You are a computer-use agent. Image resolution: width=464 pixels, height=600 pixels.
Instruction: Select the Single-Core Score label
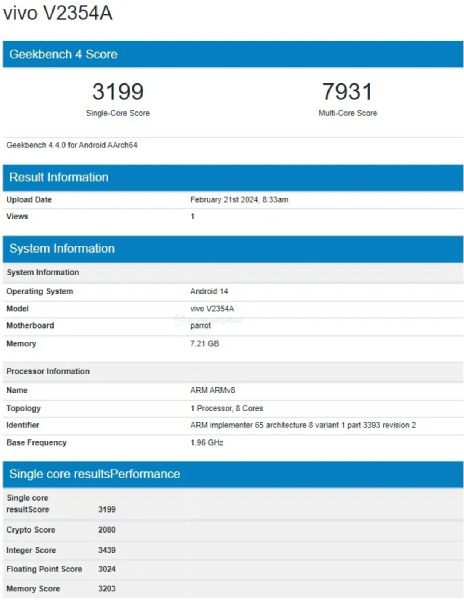118,113
